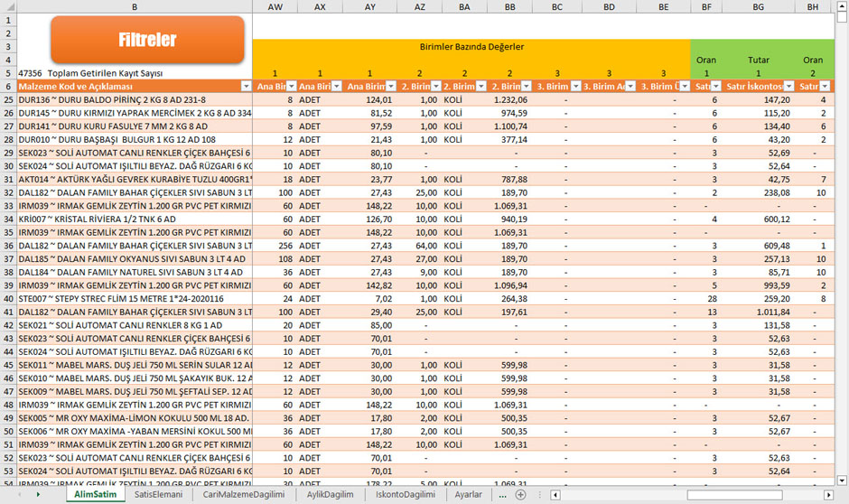Click the Birimler Bazında Değerler header

click(471, 47)
